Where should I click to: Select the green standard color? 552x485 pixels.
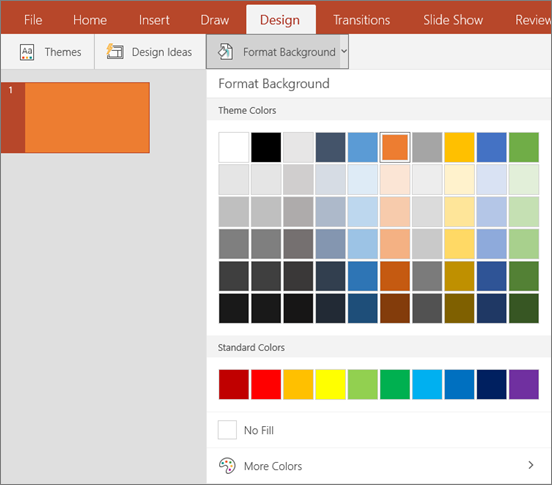click(395, 384)
